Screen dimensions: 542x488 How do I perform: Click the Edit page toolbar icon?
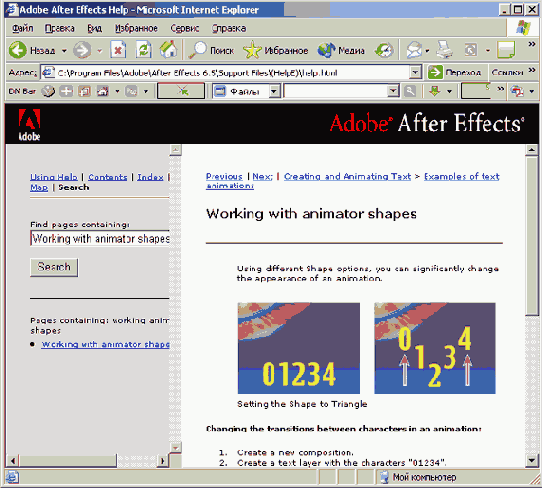tap(471, 50)
